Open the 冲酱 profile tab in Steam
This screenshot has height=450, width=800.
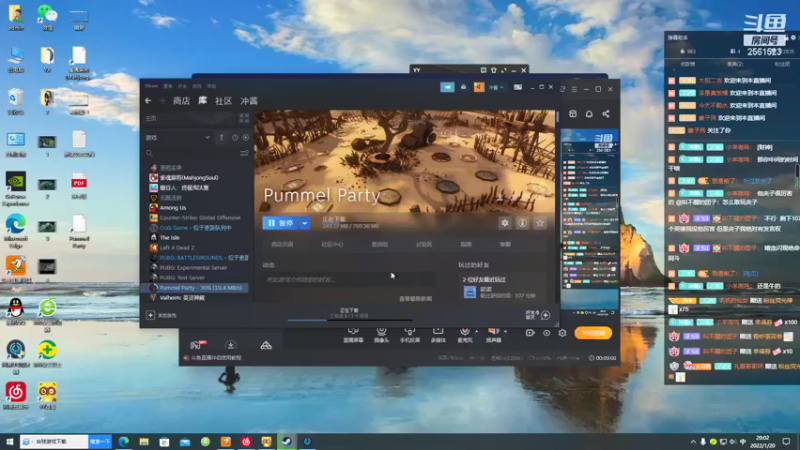[x=249, y=101]
